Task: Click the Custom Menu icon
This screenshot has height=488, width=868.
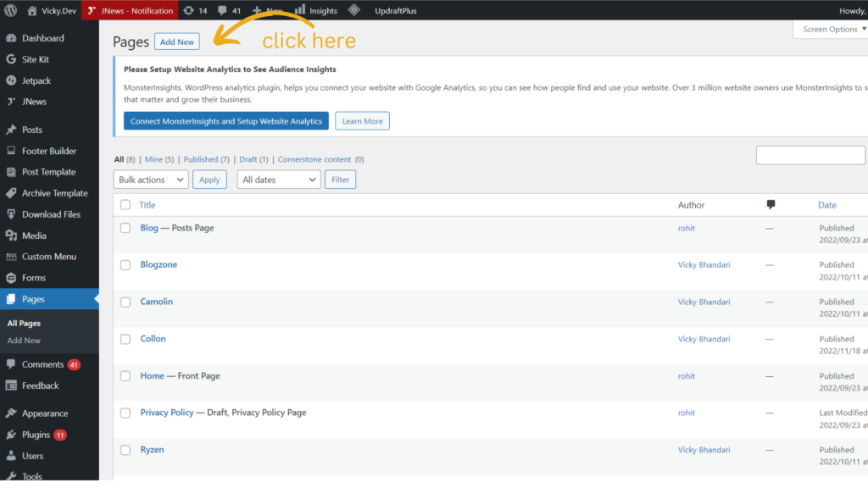Action: [x=11, y=257]
